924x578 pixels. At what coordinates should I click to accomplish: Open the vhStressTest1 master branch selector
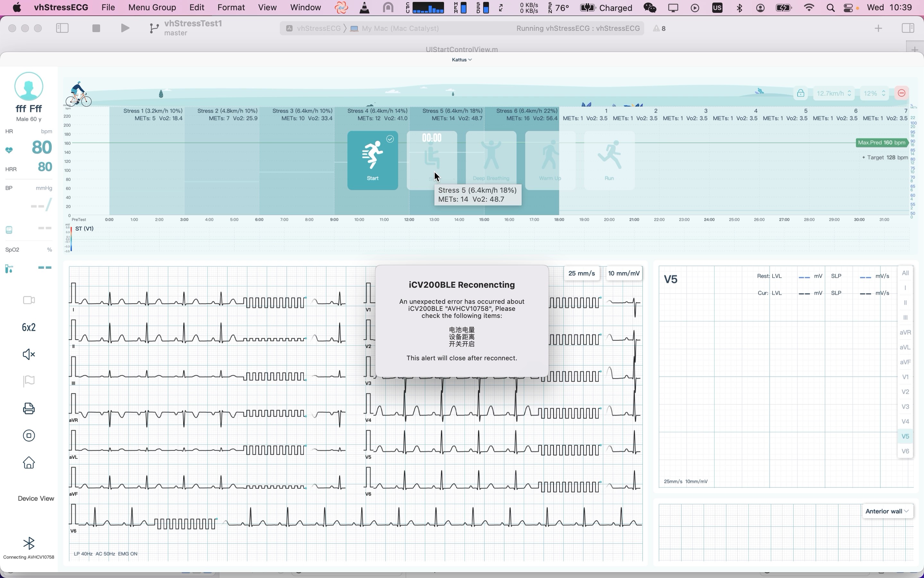(186, 28)
